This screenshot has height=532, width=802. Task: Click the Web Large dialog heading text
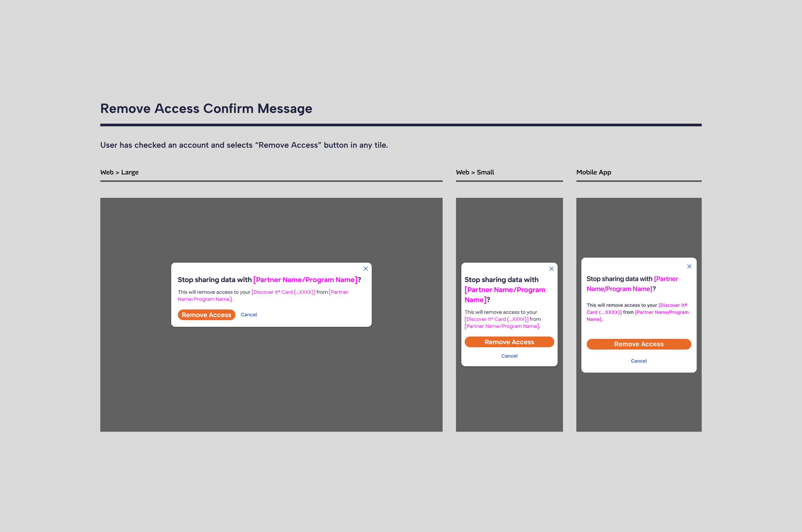(x=269, y=280)
